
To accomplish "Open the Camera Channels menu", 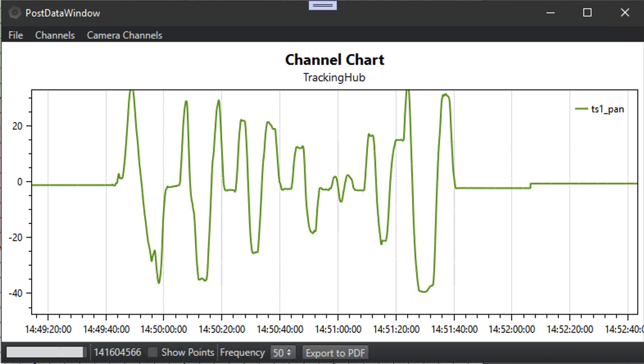I will pyautogui.click(x=125, y=35).
